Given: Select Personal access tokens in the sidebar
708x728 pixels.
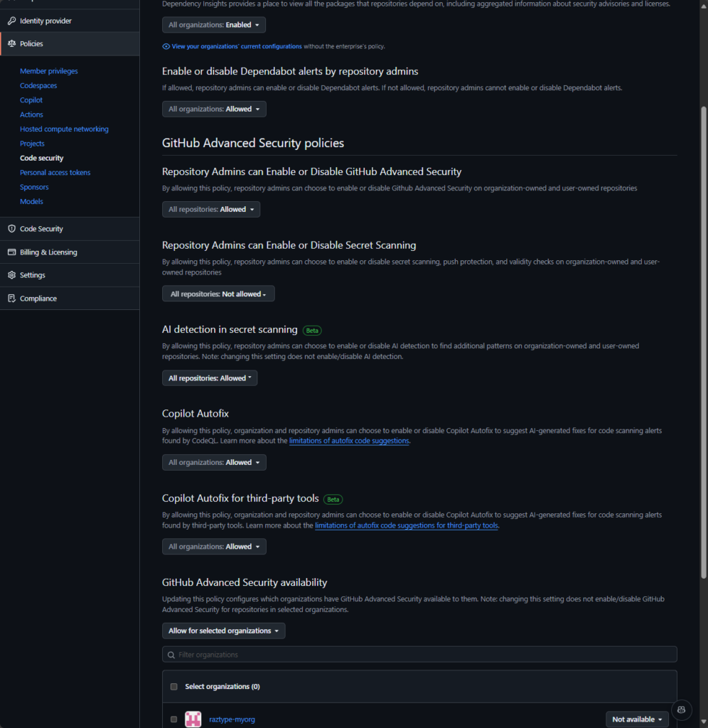Looking at the screenshot, I should (55, 172).
